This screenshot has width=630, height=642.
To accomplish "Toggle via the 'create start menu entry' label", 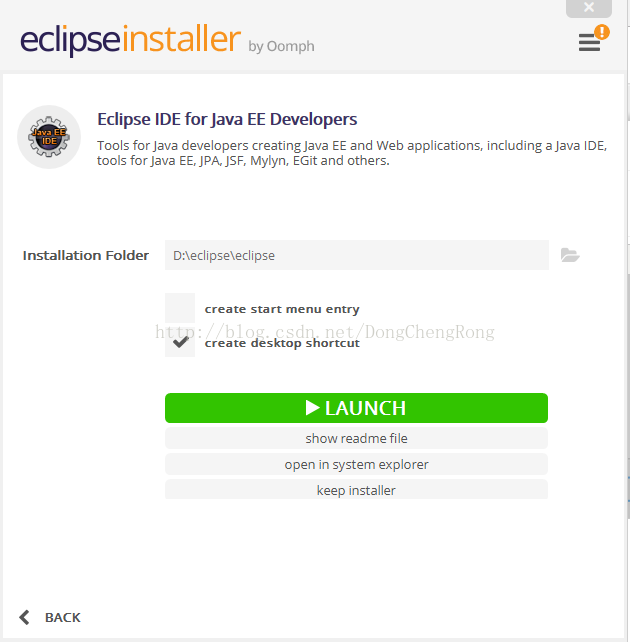I will pyautogui.click(x=282, y=309).
